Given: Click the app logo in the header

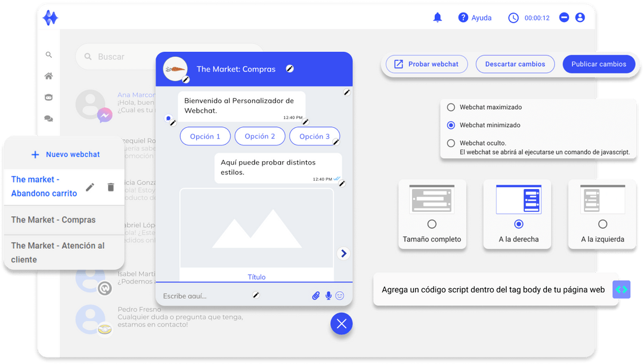Looking at the screenshot, I should [50, 18].
